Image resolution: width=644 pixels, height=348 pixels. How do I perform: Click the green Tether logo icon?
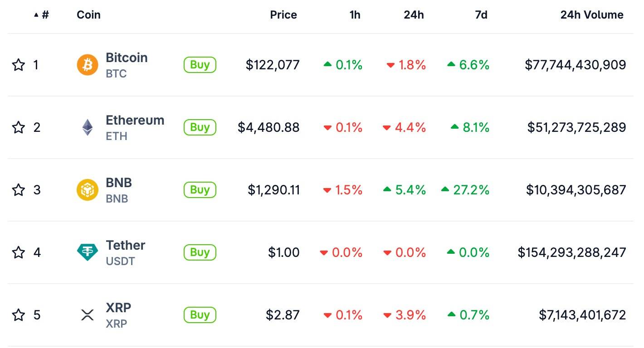(88, 252)
